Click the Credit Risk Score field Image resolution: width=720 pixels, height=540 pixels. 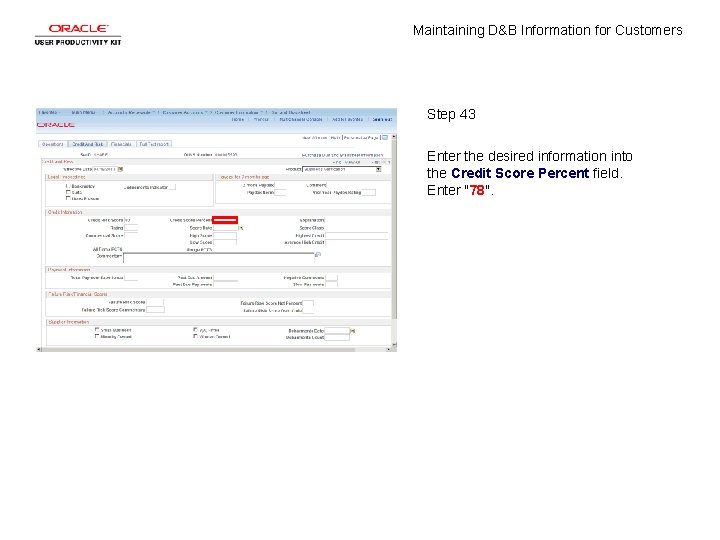coord(130,220)
